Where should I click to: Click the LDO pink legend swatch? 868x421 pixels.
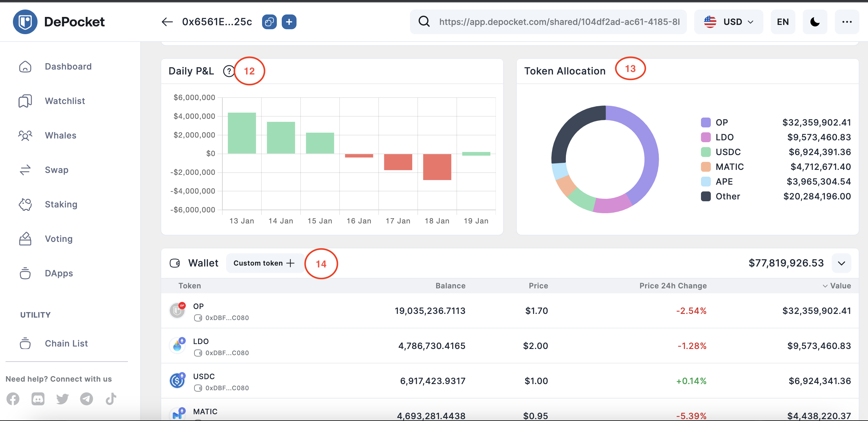click(x=706, y=137)
